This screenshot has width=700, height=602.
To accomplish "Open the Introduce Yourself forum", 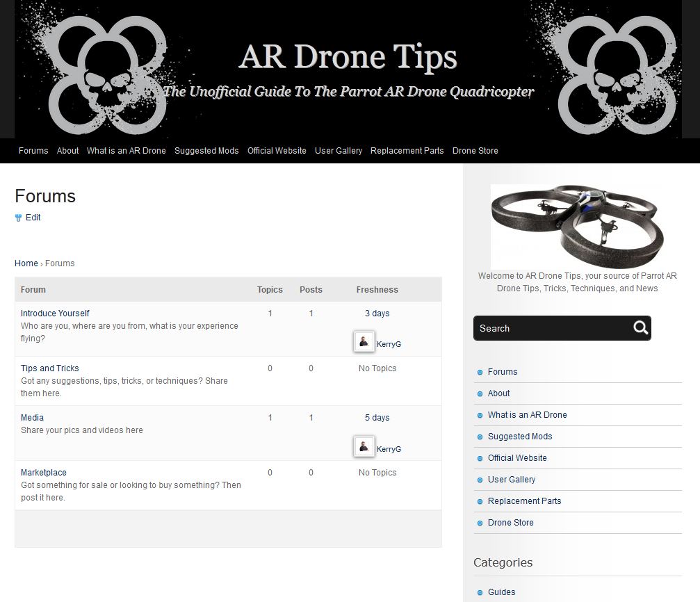I will tap(55, 313).
